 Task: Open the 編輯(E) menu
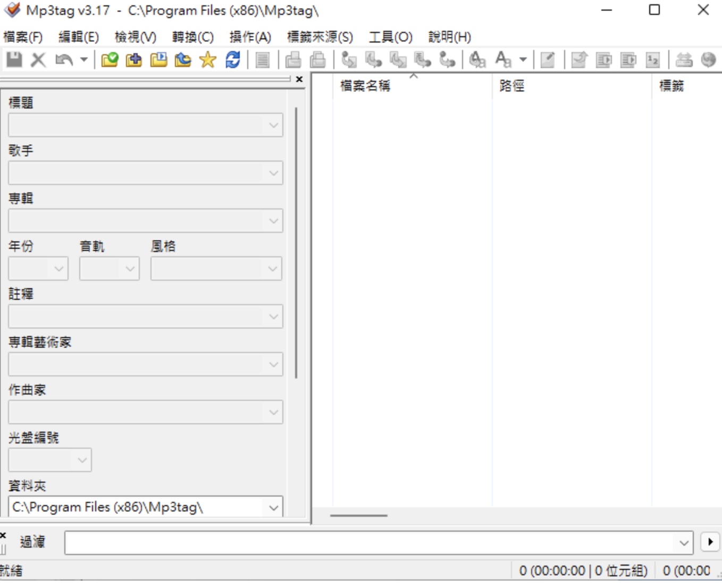pos(79,37)
